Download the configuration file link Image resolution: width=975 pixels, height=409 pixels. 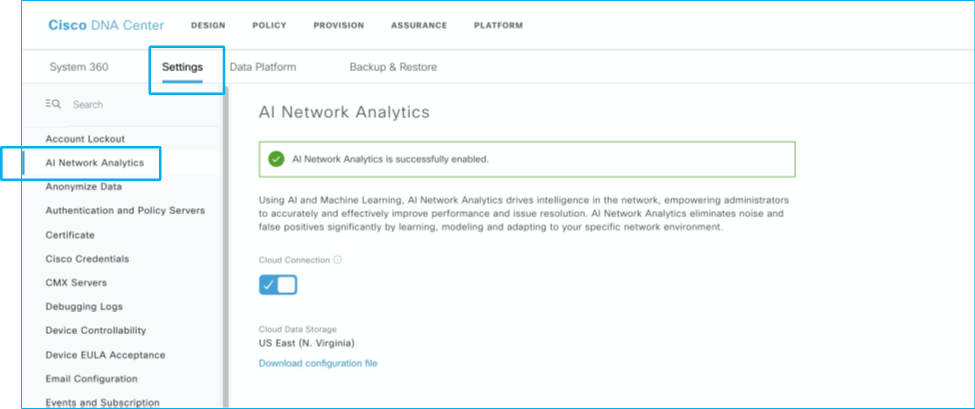pos(318,363)
